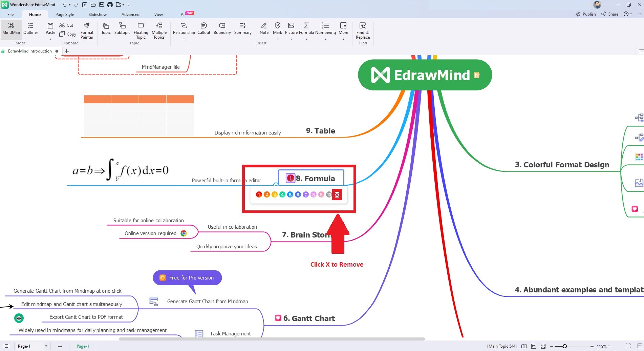Add a new document tab
Image resolution: width=644 pixels, height=351 pixels.
tap(67, 51)
